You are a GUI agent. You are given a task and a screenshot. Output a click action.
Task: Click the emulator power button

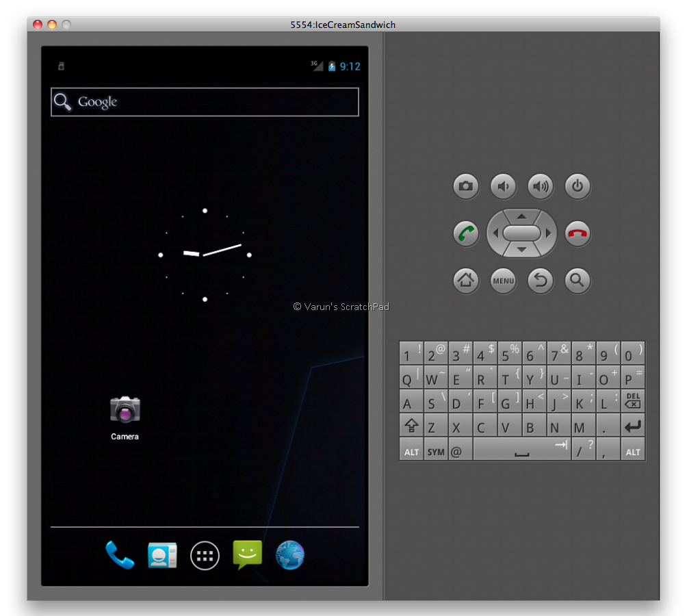tap(578, 186)
